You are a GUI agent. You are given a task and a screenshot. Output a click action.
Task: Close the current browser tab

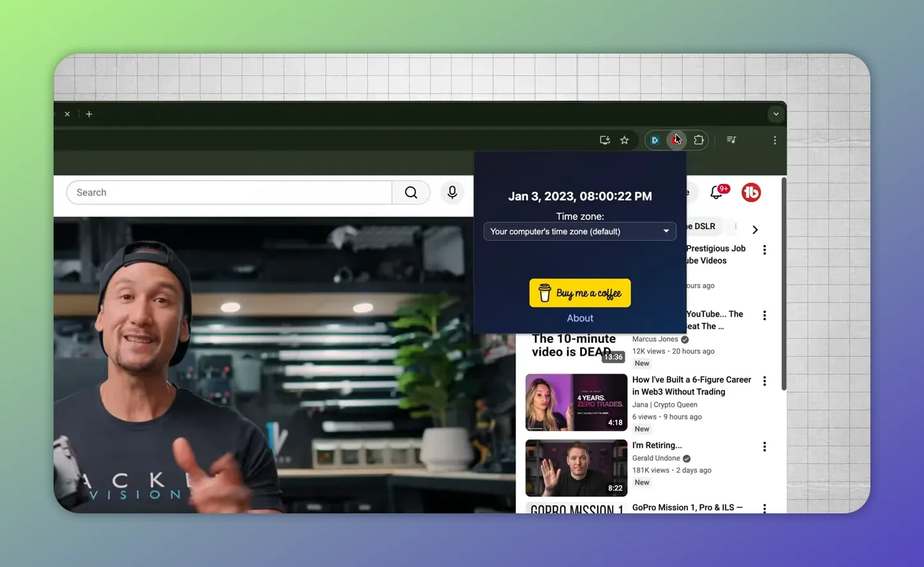point(67,114)
